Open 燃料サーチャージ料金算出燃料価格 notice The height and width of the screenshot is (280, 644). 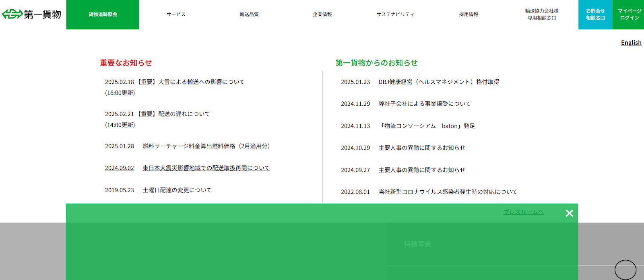pos(188,146)
